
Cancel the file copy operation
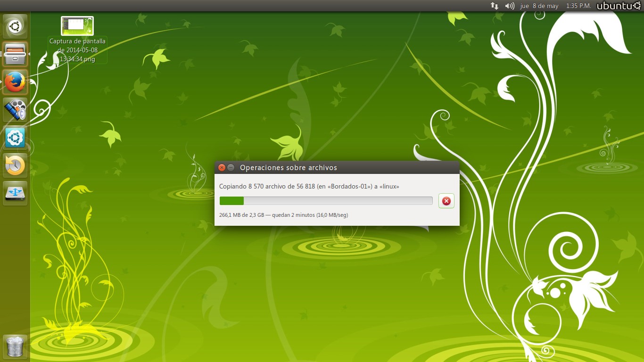coord(446,201)
